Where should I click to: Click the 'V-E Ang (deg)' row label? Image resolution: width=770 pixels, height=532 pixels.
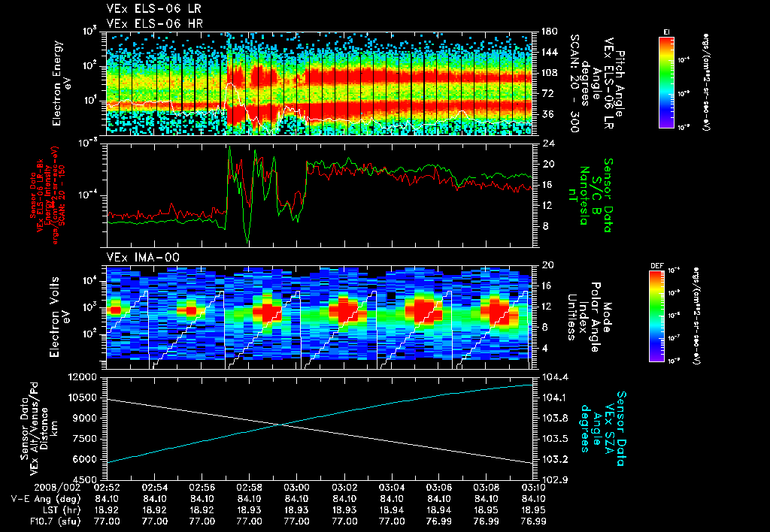(46, 499)
